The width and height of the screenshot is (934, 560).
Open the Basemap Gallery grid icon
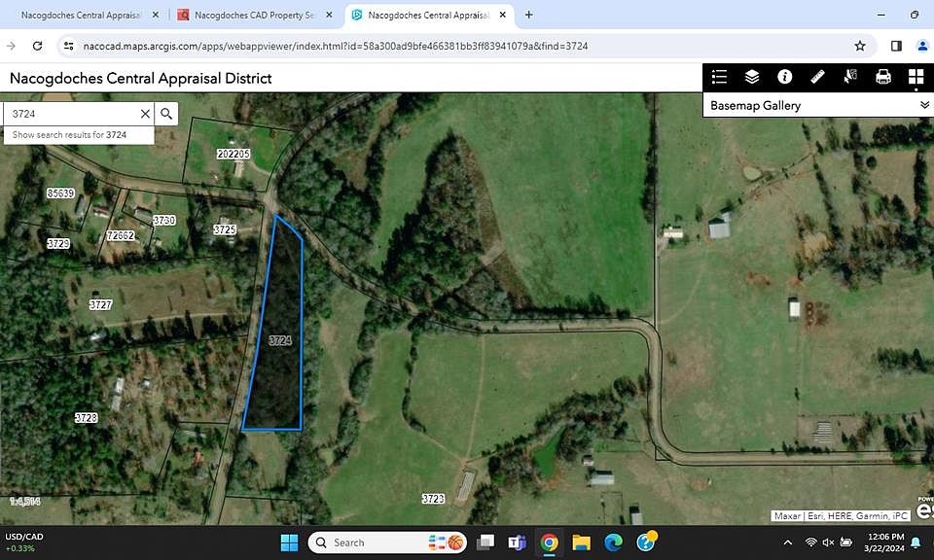916,77
